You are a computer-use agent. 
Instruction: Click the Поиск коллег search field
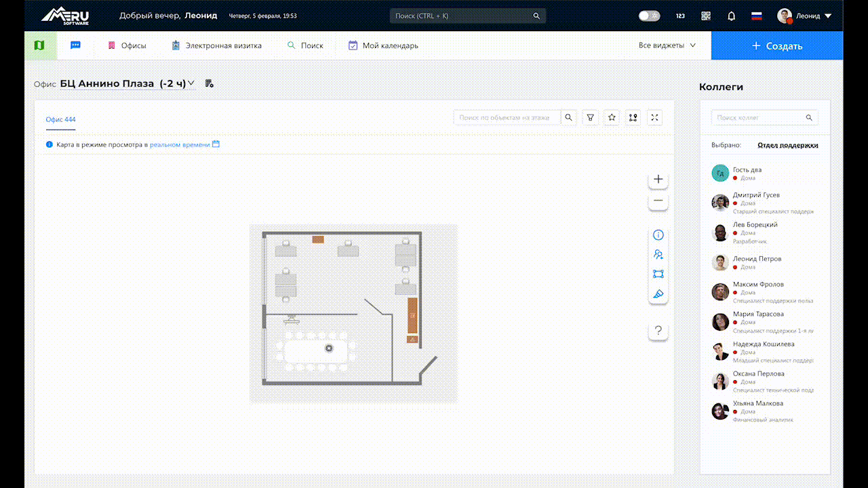click(x=758, y=118)
